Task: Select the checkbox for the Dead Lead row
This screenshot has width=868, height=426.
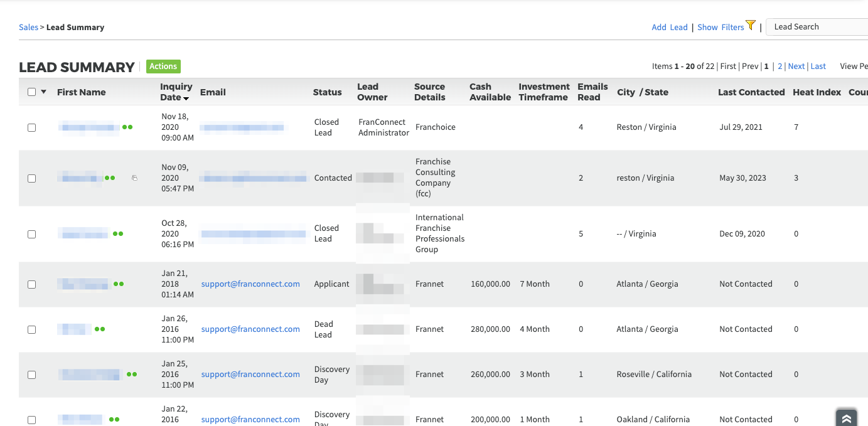Action: click(x=32, y=329)
